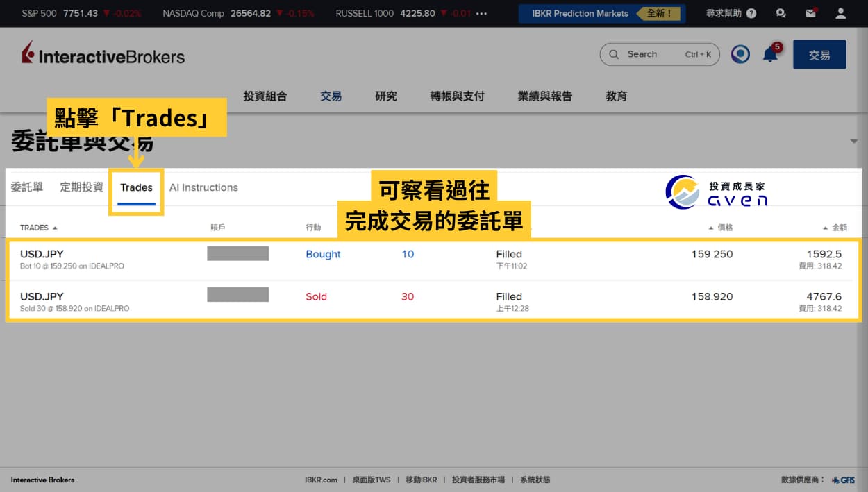Click the RUSSELL 1000 ticker

pyautogui.click(x=403, y=13)
